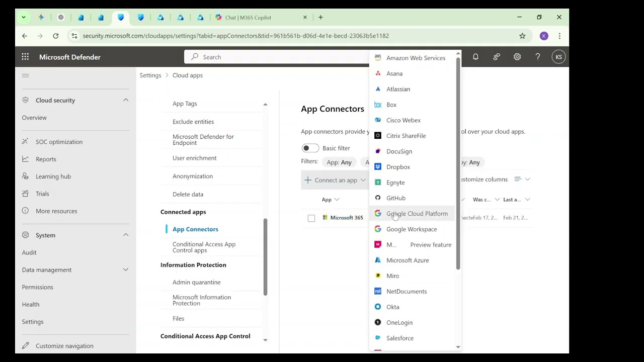Open Chrome tab search dropdown arrow
The height and width of the screenshot is (362, 644).
tap(24, 17)
